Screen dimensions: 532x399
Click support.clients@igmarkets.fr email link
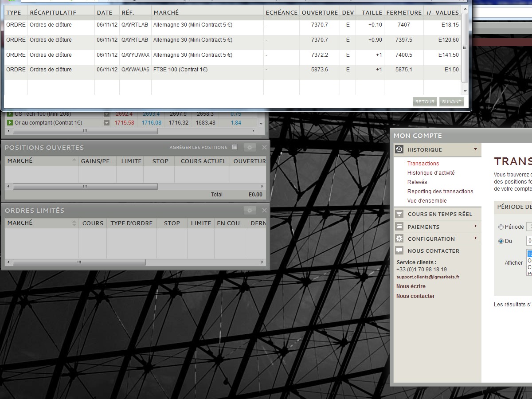point(428,277)
